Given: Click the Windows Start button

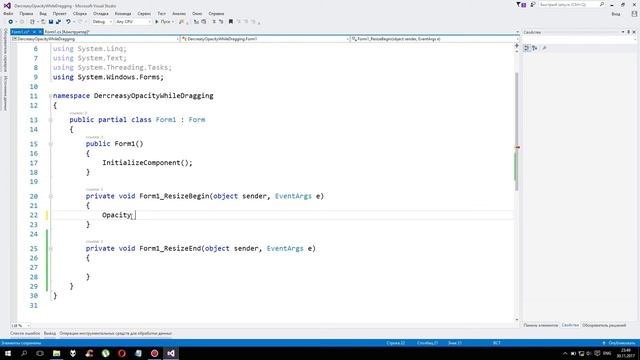Looking at the screenshot, I should (8, 353).
